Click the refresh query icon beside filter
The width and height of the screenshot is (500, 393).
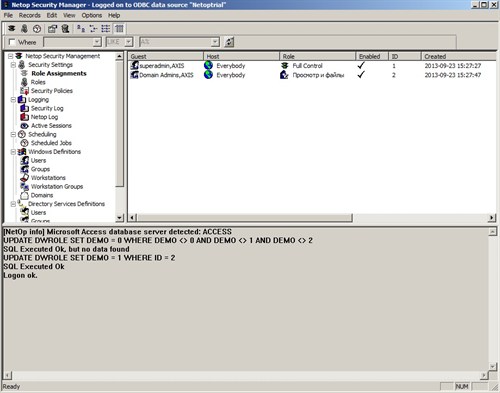pos(229,42)
